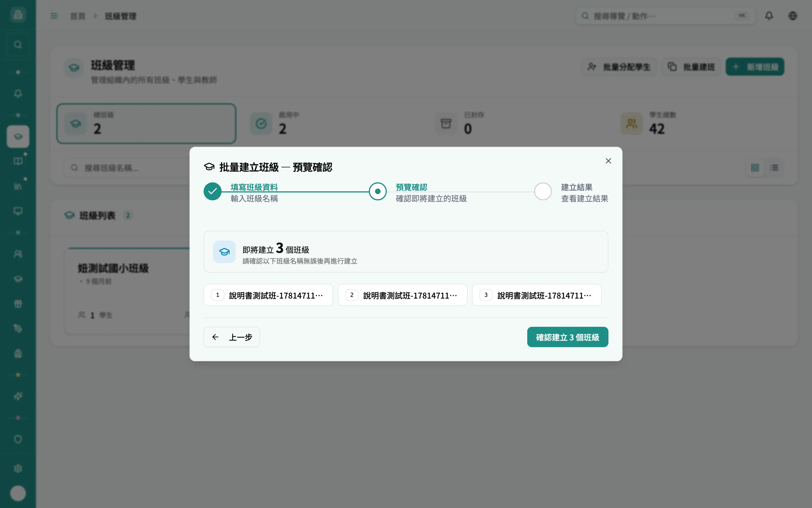Select the 總班級 stat card
Screen dimensions: 812x508
click(146, 124)
